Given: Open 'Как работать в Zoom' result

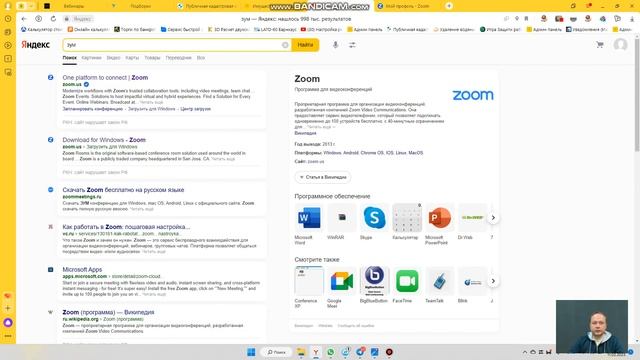Looking at the screenshot, I should click(126, 227).
